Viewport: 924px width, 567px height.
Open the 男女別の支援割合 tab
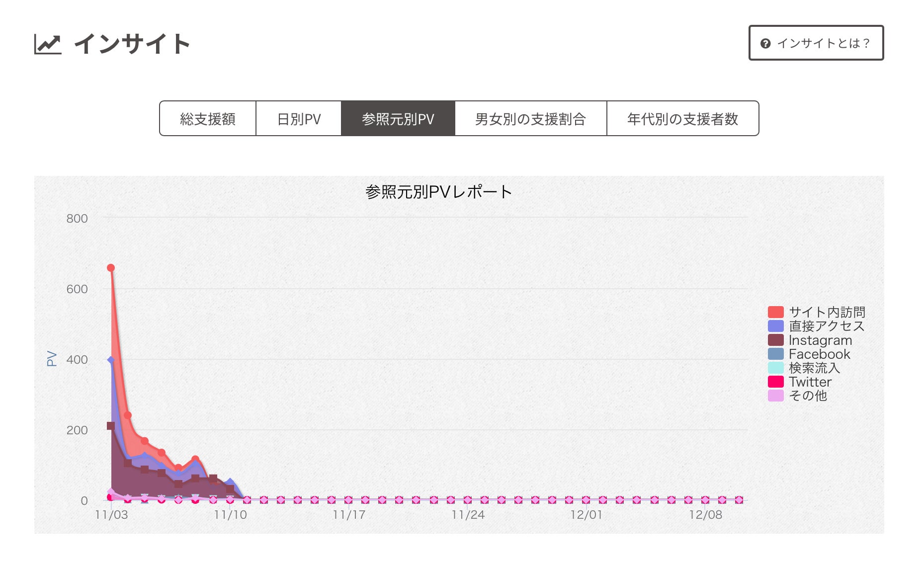[x=530, y=119]
